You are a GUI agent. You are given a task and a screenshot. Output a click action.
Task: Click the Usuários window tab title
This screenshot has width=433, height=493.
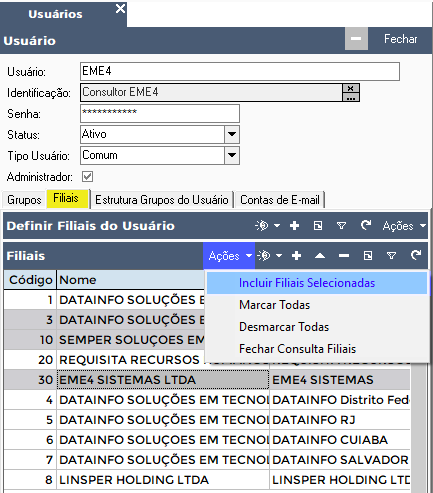pos(55,14)
